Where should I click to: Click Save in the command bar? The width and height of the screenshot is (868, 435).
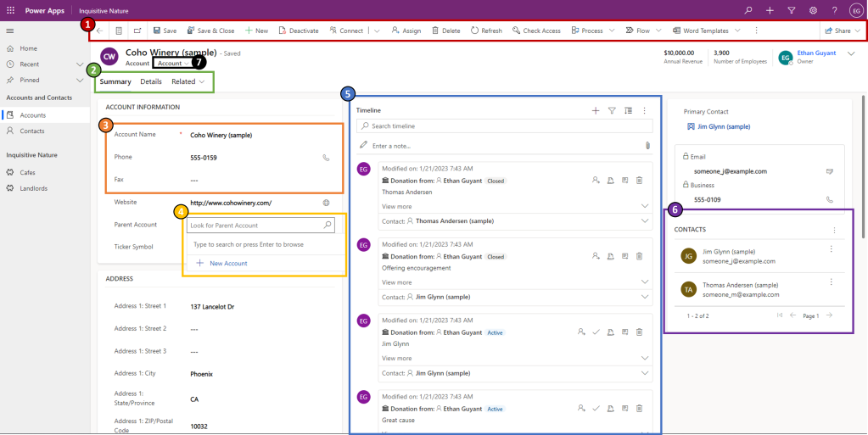point(165,31)
